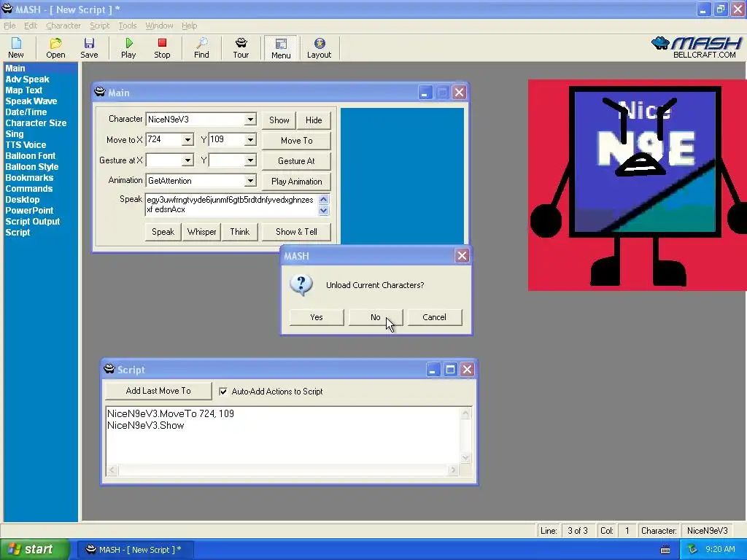The width and height of the screenshot is (747, 560).
Task: Expand the Gesture at X dropdown
Action: [x=187, y=160]
